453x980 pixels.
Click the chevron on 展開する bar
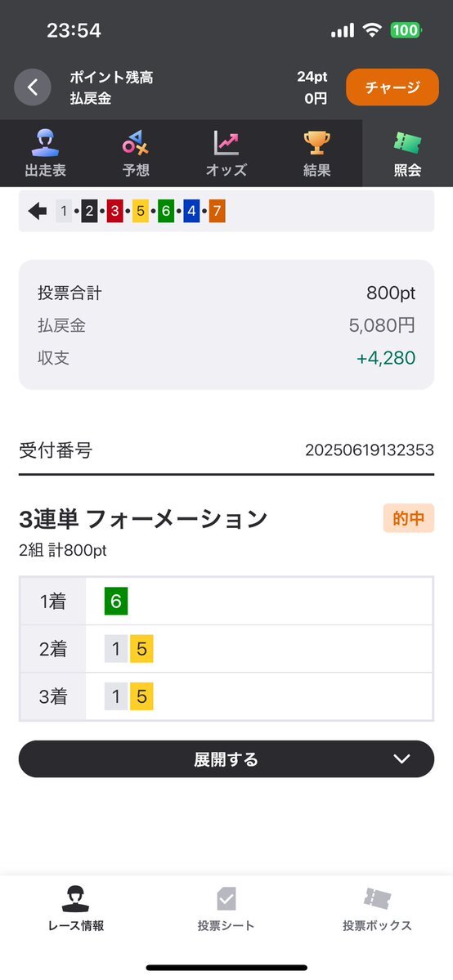click(x=401, y=758)
